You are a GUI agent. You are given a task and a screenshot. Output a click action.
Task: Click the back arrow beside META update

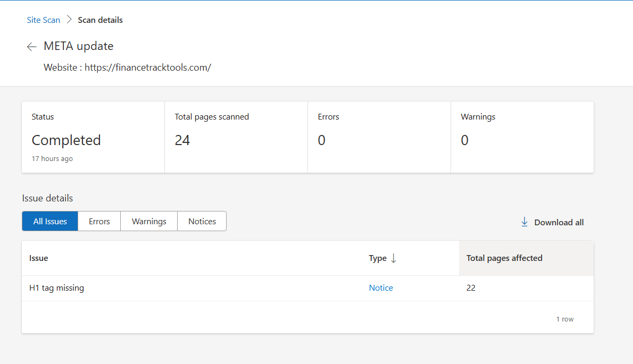[31, 47]
